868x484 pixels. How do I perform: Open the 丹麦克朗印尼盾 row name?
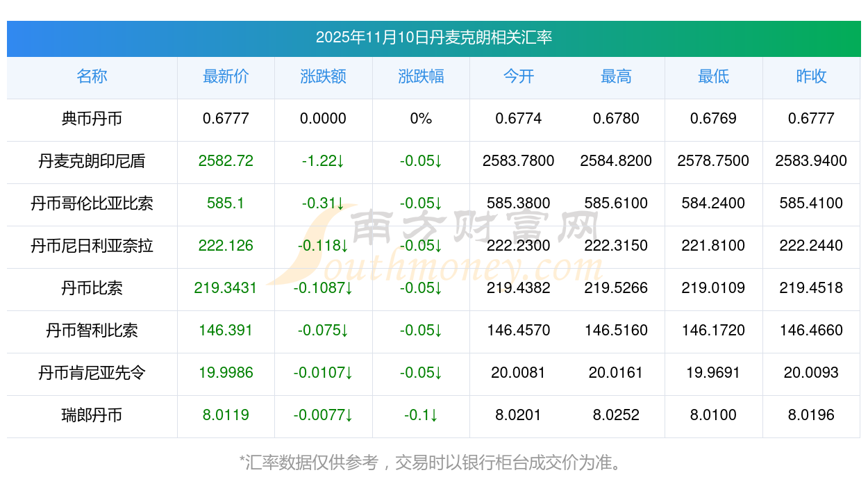(x=92, y=161)
